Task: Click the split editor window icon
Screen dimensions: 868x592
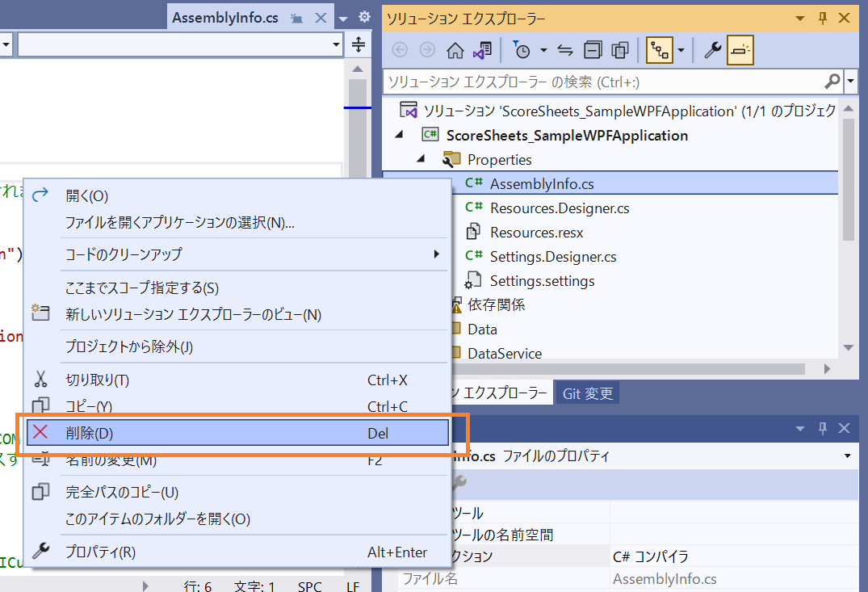Action: coord(359,44)
